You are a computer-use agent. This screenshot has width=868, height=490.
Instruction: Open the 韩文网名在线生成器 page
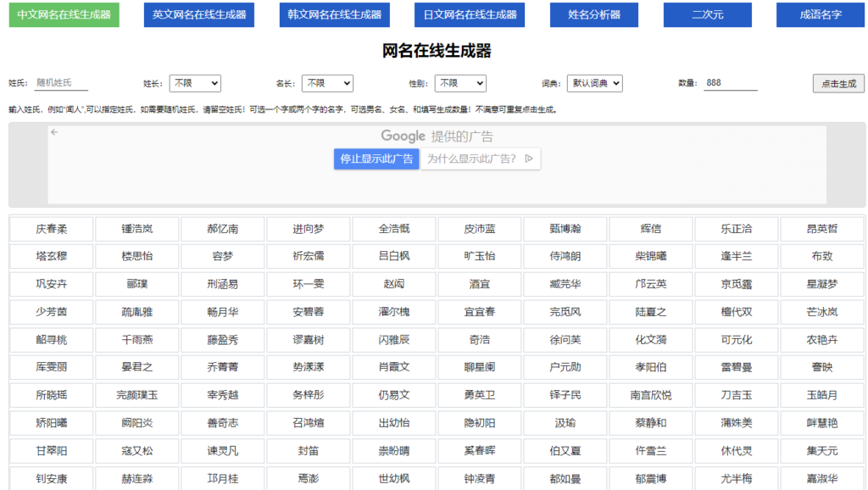334,14
